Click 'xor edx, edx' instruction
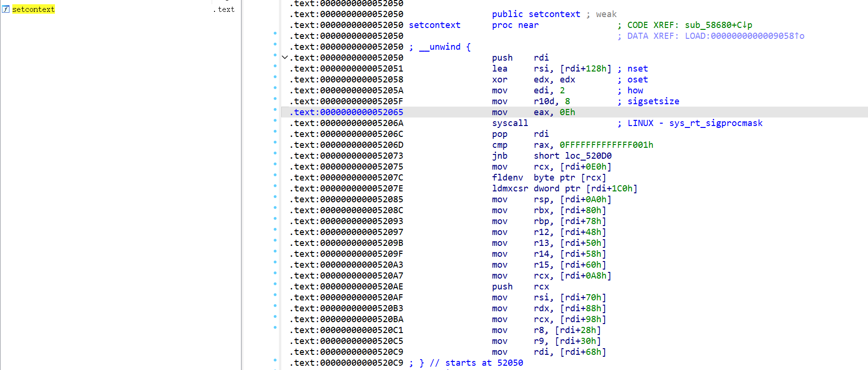The height and width of the screenshot is (370, 868). (534, 80)
